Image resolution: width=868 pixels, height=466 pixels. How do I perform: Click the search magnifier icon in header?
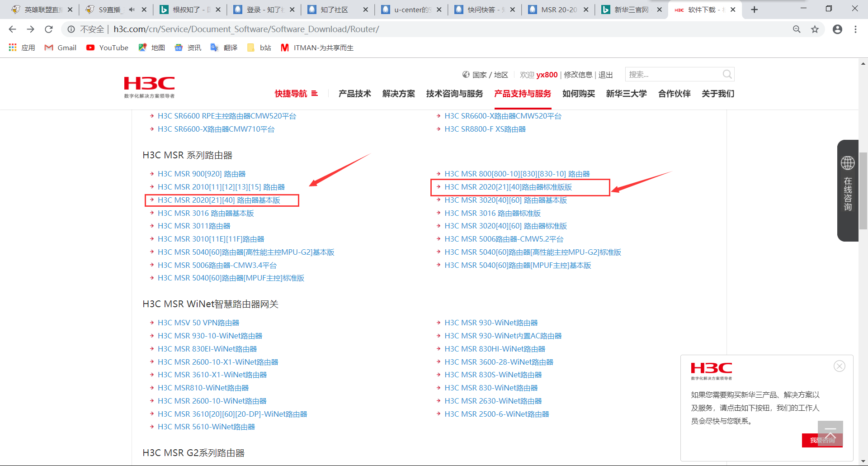(x=727, y=74)
